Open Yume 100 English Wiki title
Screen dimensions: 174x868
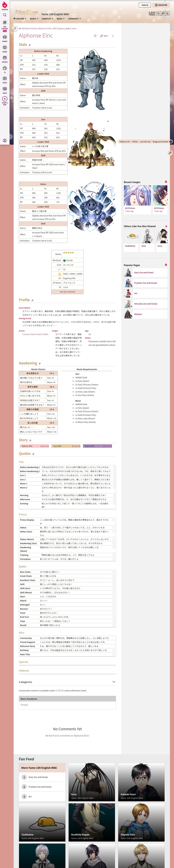55,14
